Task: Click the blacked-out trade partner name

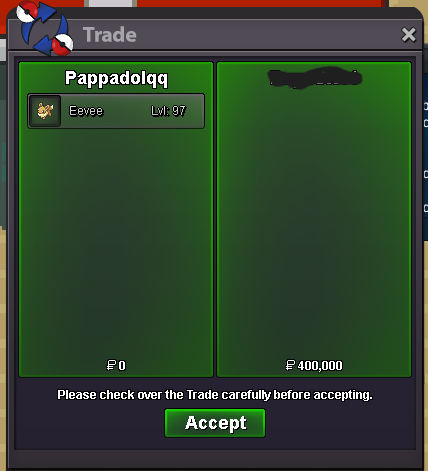Action: [314, 78]
